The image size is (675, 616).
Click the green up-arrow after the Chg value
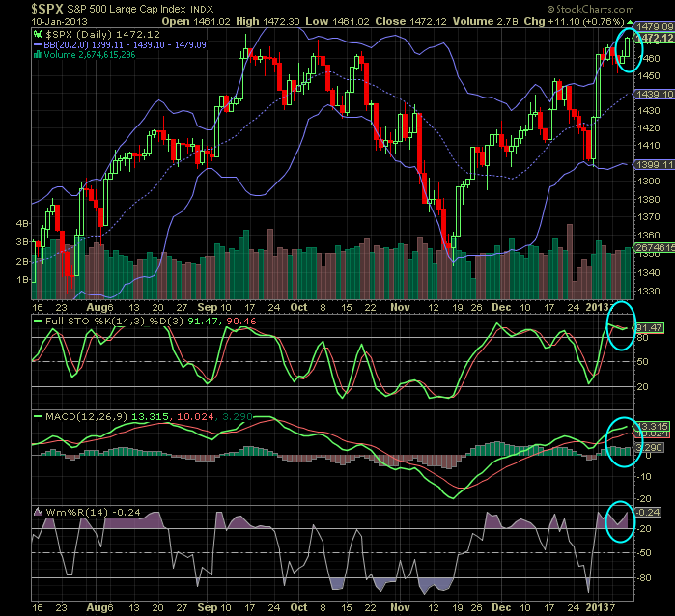(x=630, y=22)
